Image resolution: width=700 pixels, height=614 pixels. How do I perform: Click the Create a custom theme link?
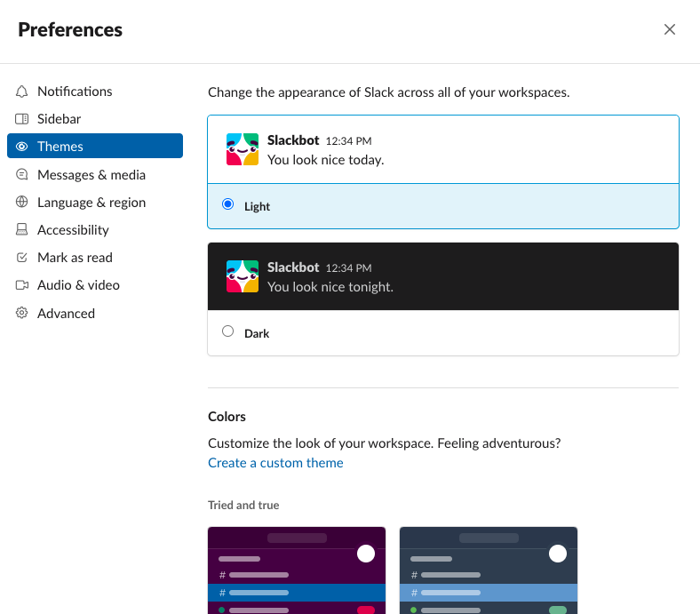click(x=275, y=463)
